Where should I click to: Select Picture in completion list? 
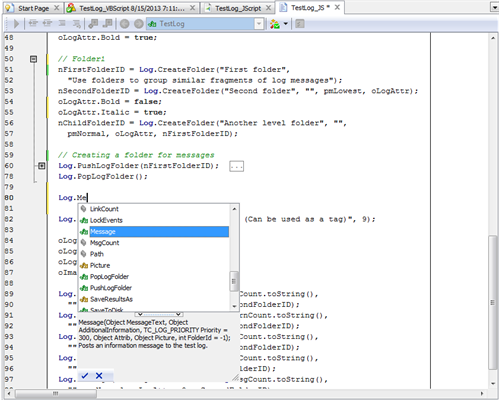(x=100, y=265)
